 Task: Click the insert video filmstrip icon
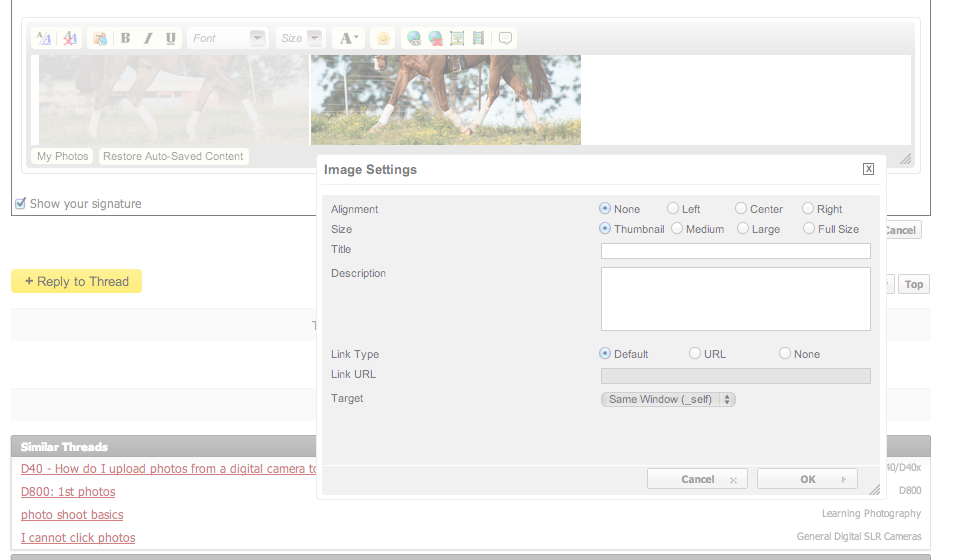tap(479, 38)
